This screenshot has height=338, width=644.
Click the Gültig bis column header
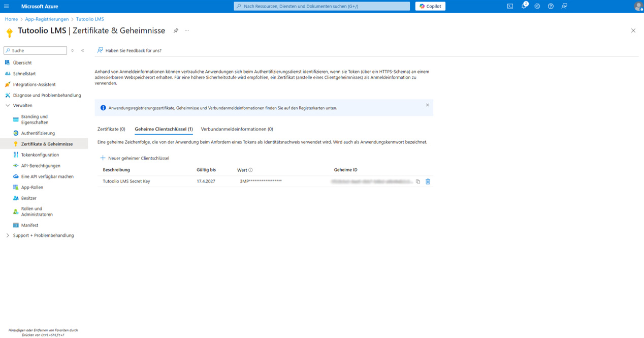[206, 170]
